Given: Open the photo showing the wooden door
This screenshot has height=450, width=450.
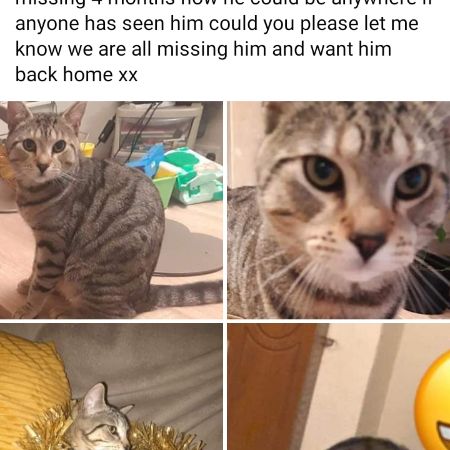Looking at the screenshot, I should (339, 387).
